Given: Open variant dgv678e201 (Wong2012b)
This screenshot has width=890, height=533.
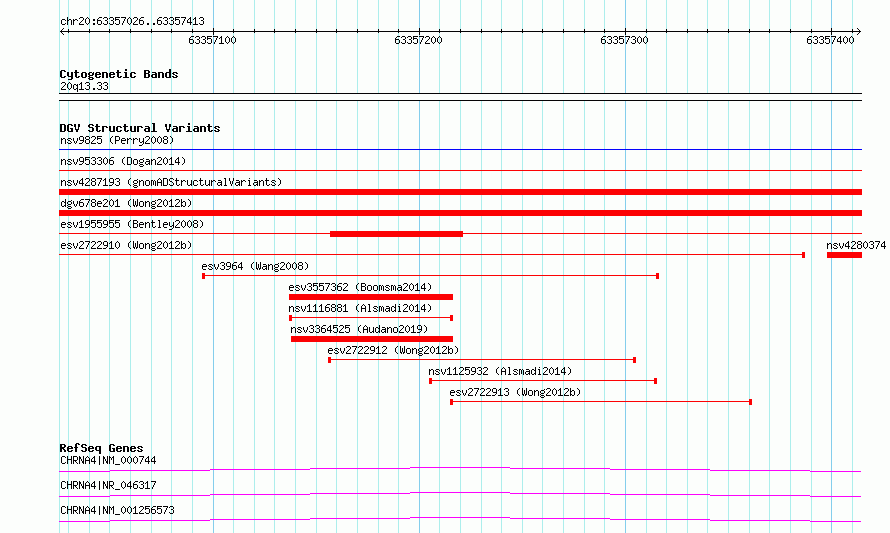Looking at the screenshot, I should tap(126, 203).
